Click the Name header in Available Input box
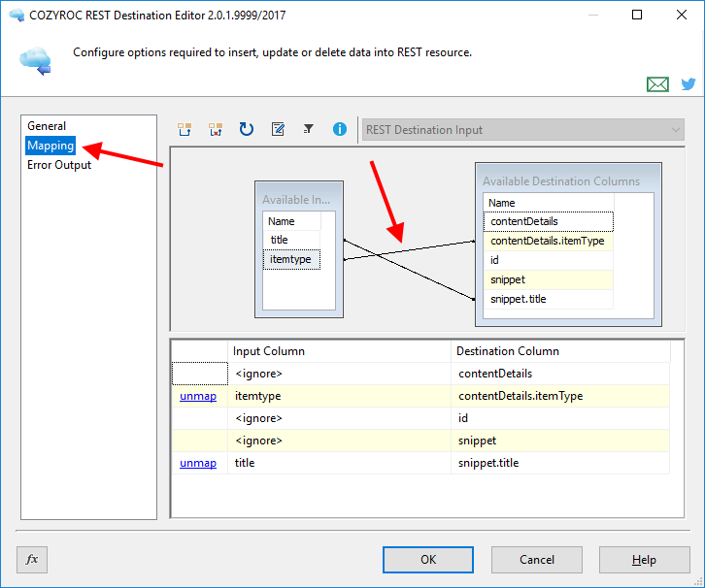Image resolution: width=705 pixels, height=588 pixels. (x=291, y=221)
